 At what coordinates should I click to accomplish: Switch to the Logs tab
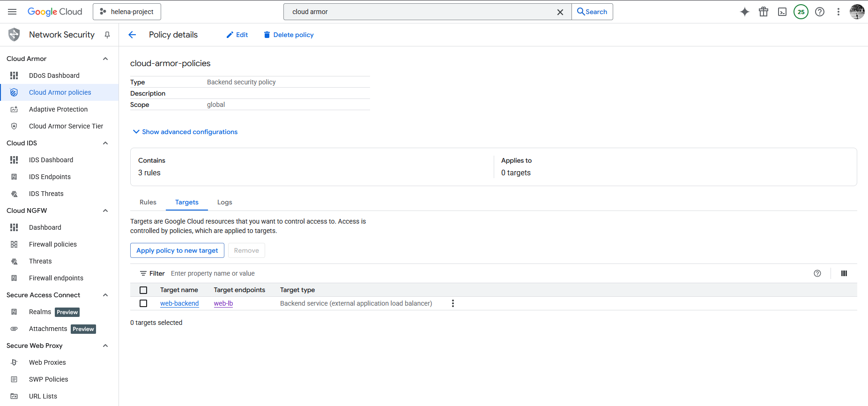point(224,202)
